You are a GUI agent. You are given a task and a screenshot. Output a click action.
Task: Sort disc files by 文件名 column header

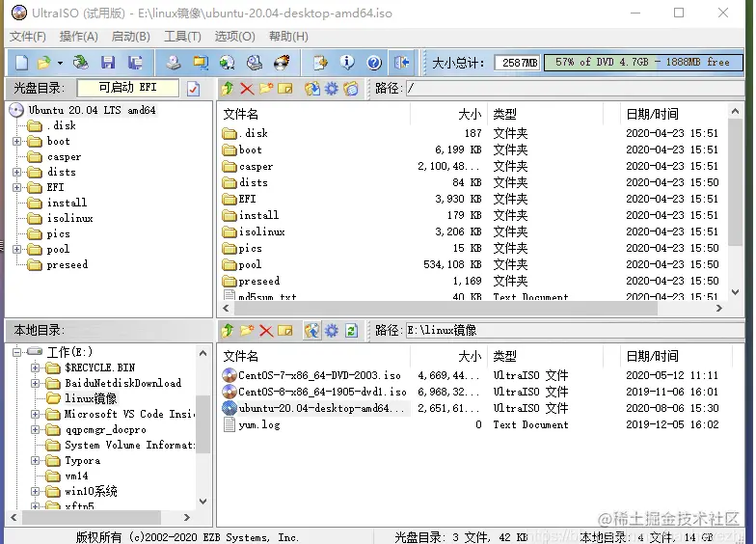pos(314,114)
